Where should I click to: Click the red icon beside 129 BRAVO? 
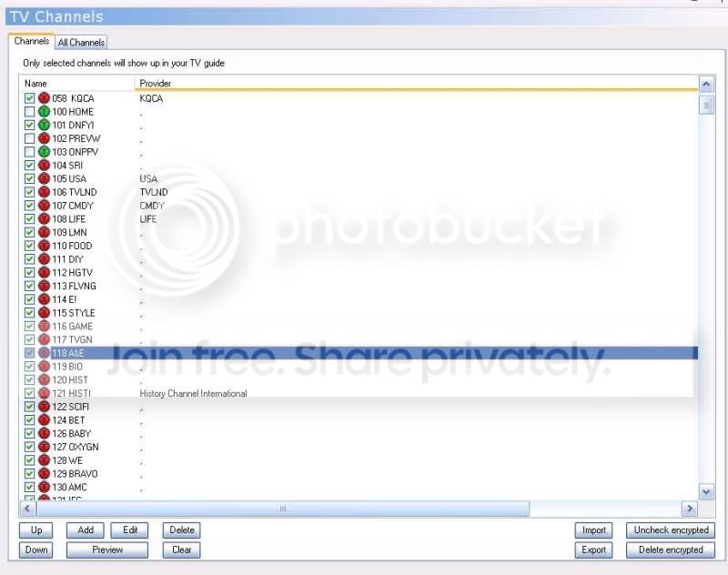44,474
